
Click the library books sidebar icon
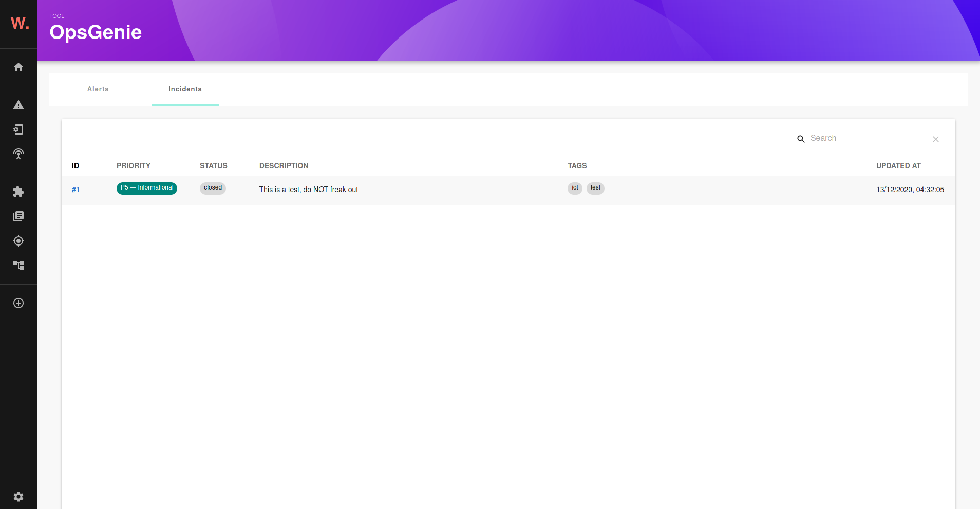18,216
